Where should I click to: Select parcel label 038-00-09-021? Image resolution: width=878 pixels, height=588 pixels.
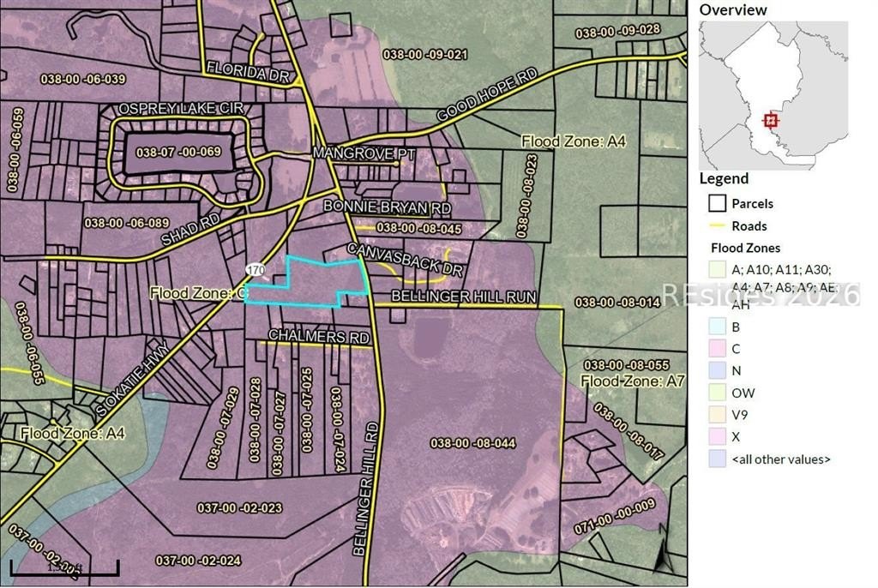pyautogui.click(x=425, y=54)
